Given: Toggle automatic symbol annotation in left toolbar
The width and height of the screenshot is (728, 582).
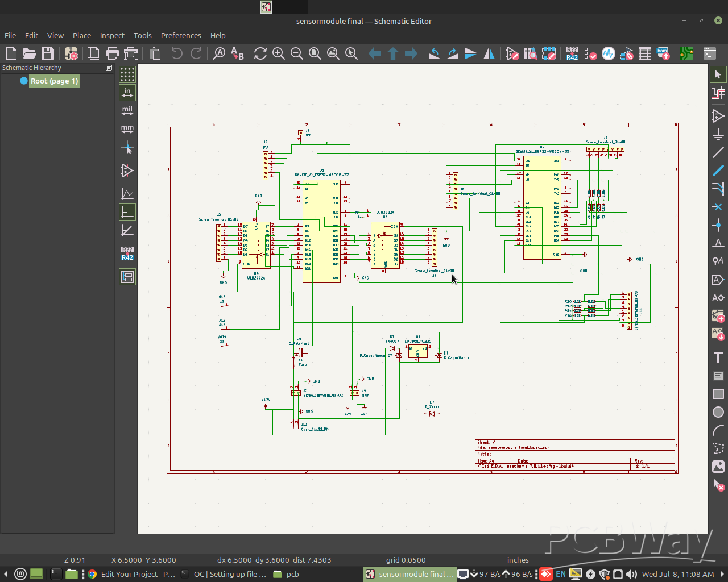Looking at the screenshot, I should click(x=127, y=253).
